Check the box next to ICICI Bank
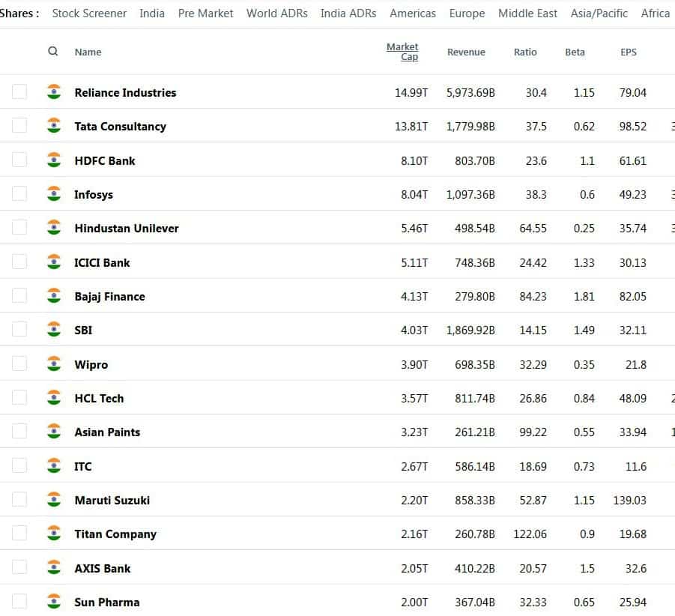 [19, 262]
